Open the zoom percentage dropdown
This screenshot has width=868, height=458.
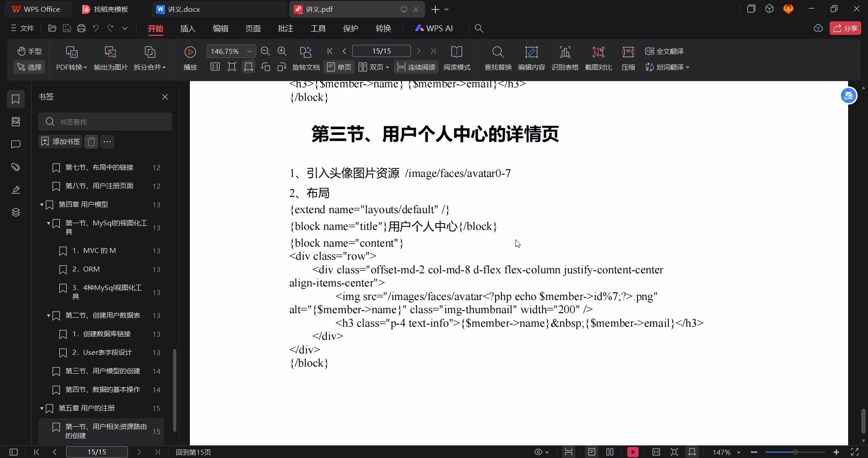click(249, 51)
